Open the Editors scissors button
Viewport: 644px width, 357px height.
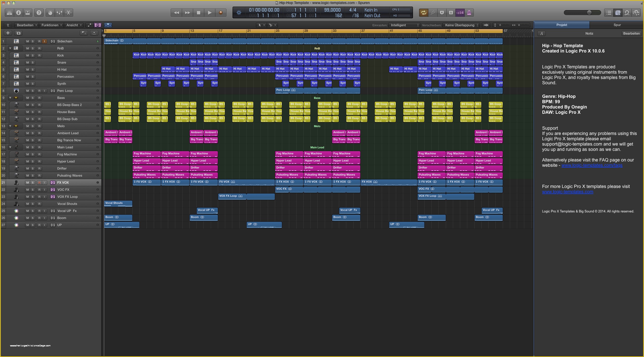[x=69, y=13]
